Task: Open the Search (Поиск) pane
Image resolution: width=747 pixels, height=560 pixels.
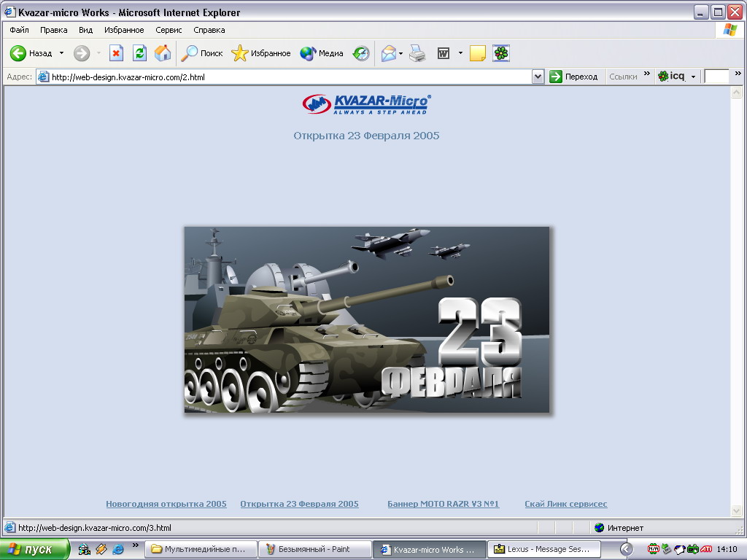Action: point(202,53)
